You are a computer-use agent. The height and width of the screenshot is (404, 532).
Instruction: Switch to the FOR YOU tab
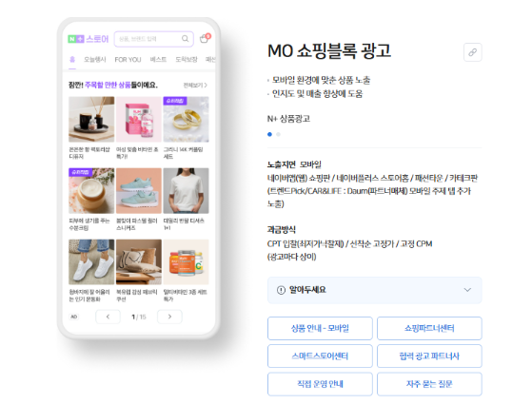coord(128,60)
